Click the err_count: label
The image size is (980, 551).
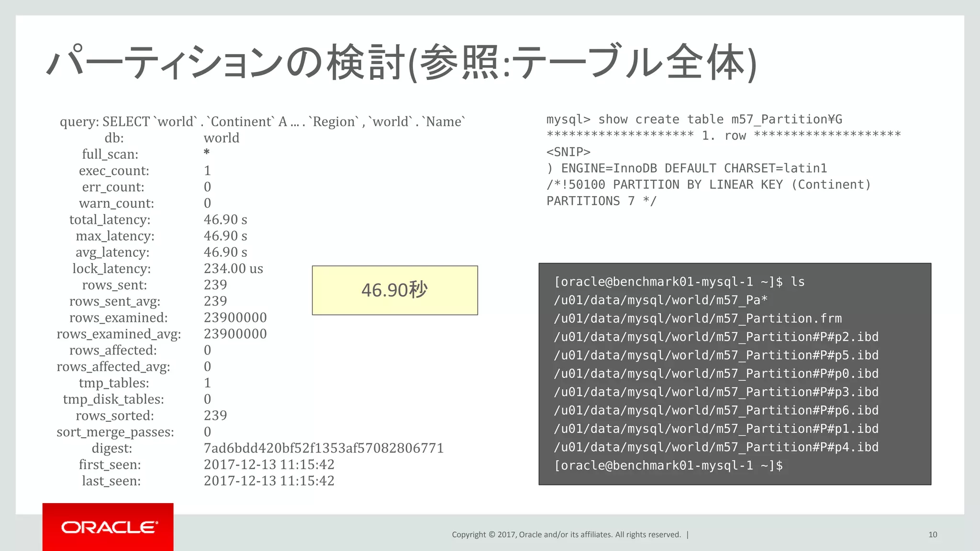tap(113, 187)
